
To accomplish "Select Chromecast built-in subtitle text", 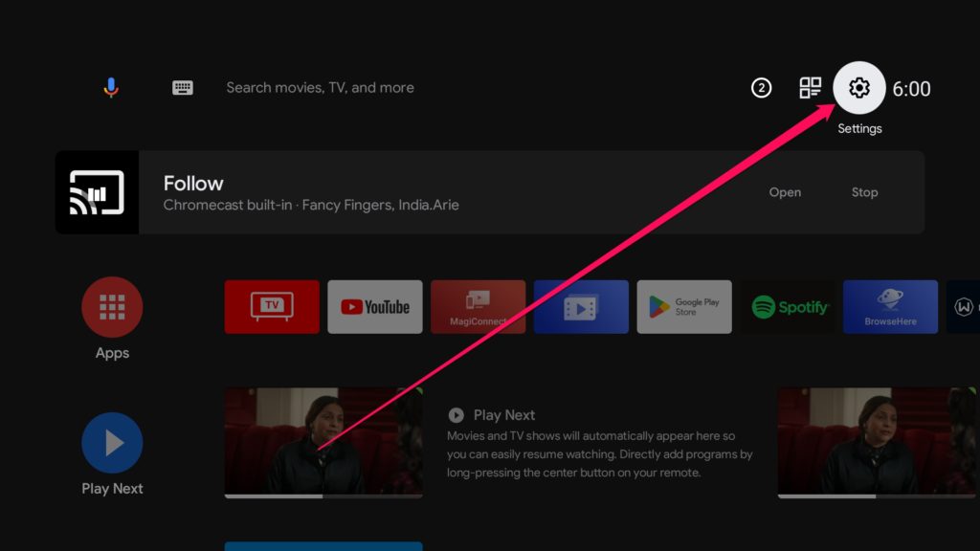I will [311, 205].
